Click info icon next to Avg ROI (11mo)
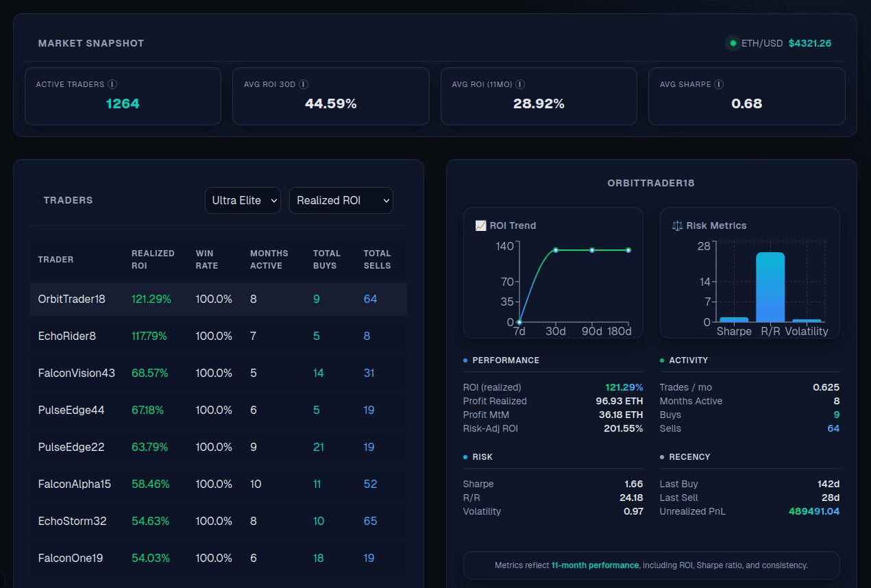Image resolution: width=871 pixels, height=588 pixels. pos(520,84)
